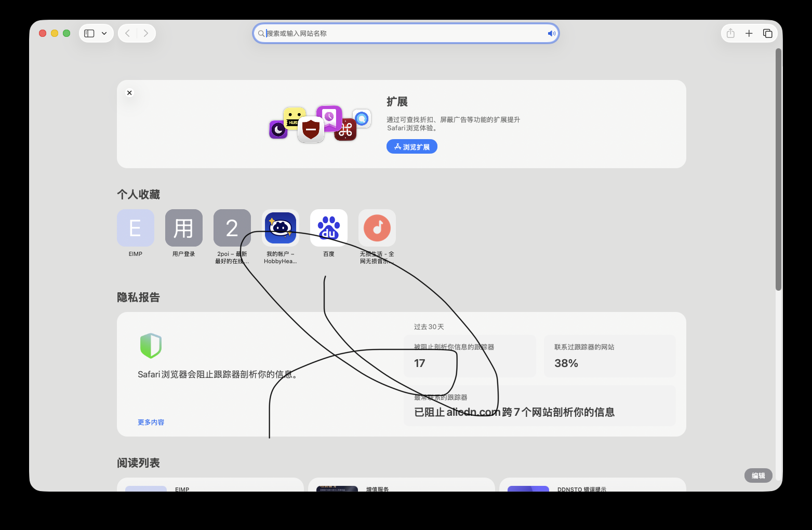Click the 个人收藏 heading
Viewport: 812px width, 530px height.
(x=138, y=195)
